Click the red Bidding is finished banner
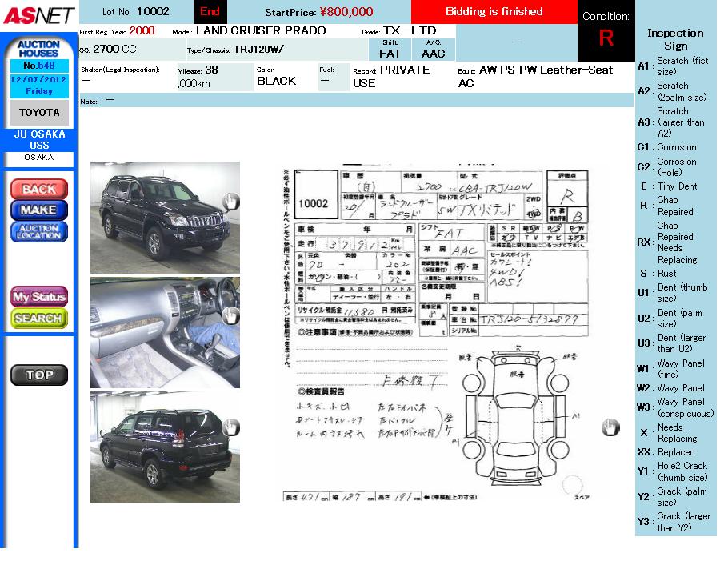The width and height of the screenshot is (728, 569). coord(494,12)
